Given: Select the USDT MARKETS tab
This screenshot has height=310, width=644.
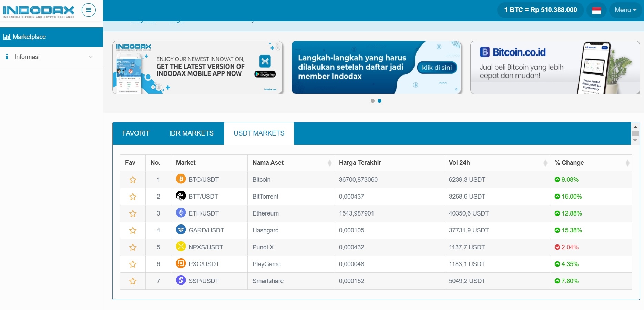Looking at the screenshot, I should coord(259,133).
